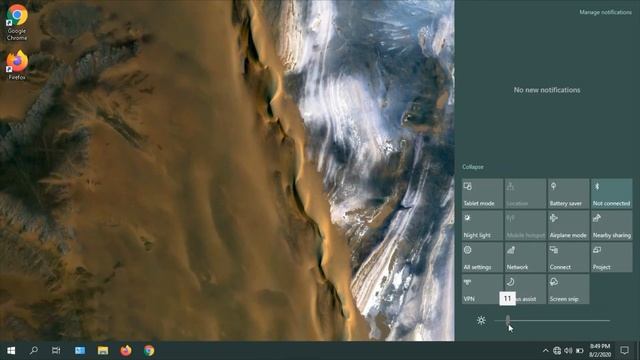The image size is (640, 360).
Task: Open the Connect quick action
Action: pyautogui.click(x=569, y=257)
